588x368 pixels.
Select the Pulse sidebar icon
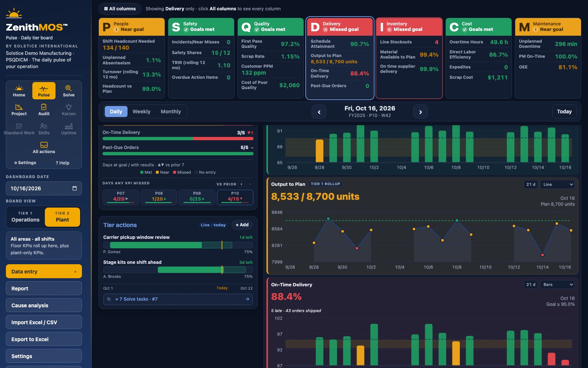(x=44, y=91)
